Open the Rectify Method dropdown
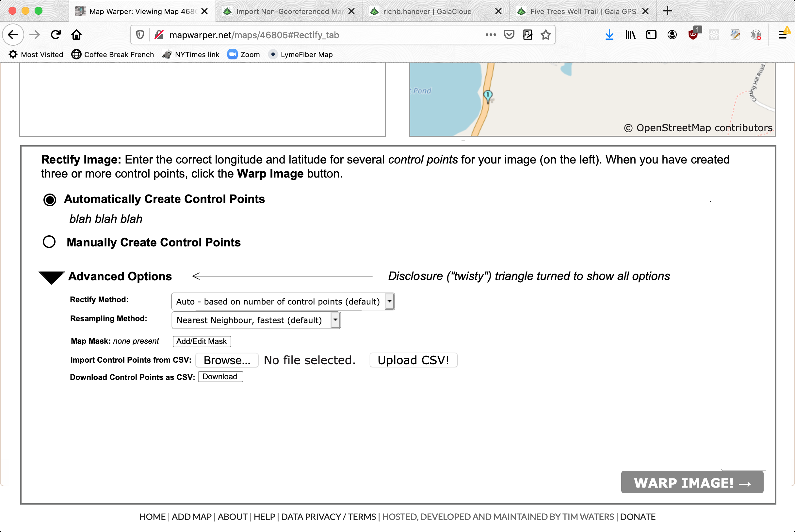The height and width of the screenshot is (532, 795). pos(283,301)
